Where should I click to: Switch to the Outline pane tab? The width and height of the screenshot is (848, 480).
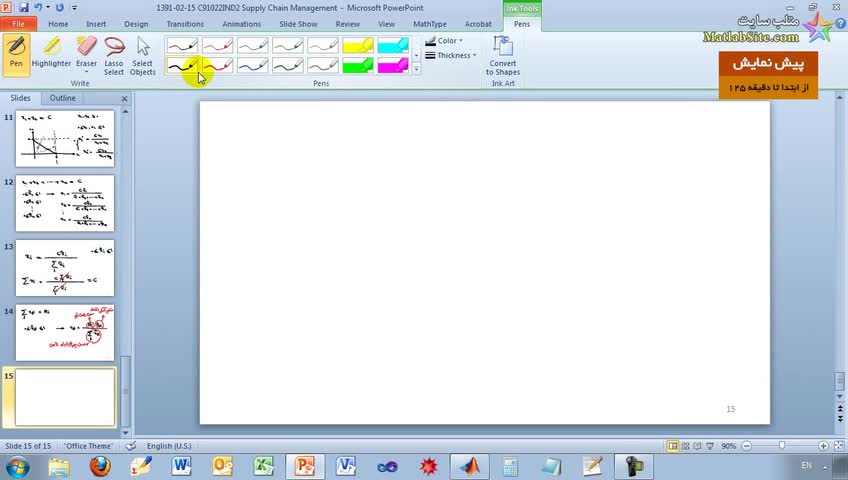(x=63, y=98)
